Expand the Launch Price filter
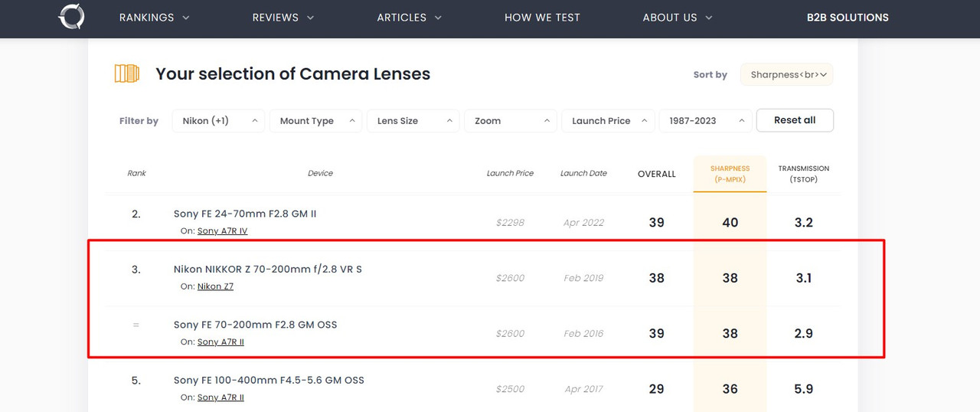 [x=608, y=121]
